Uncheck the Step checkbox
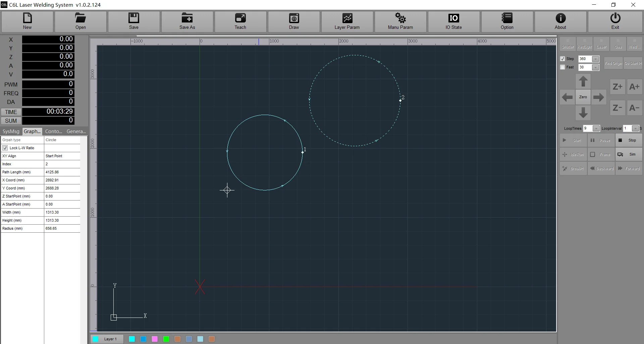This screenshot has width=644, height=344. point(562,59)
